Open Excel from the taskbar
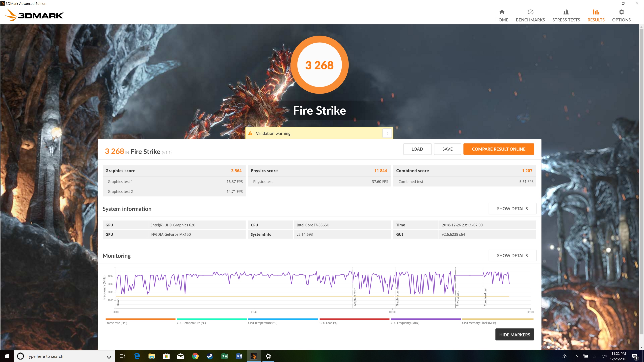The width and height of the screenshot is (644, 362). [x=224, y=356]
